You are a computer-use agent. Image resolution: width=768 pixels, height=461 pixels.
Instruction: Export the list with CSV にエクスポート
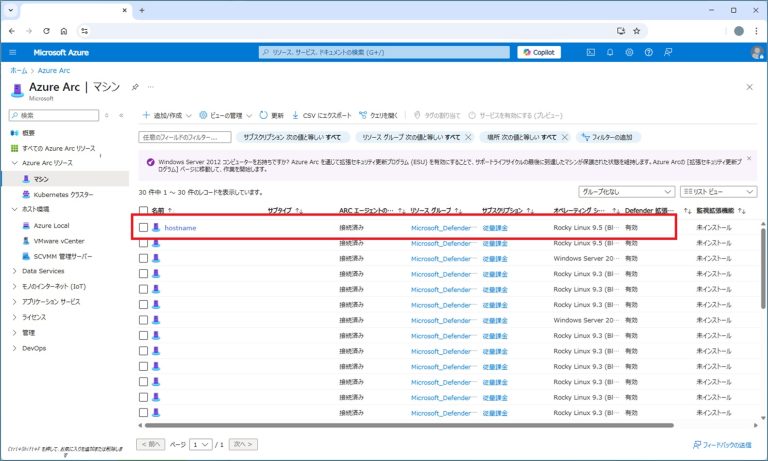coord(321,115)
